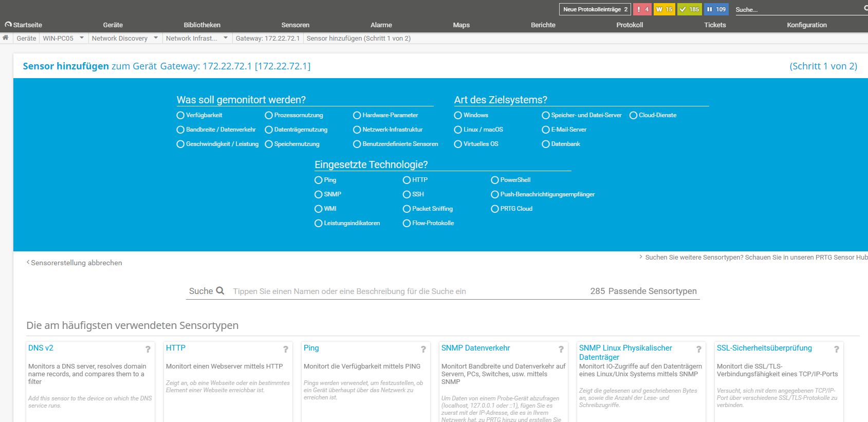Expand the Network Infrast... breadcrumb dropdown
Image resolution: width=868 pixels, height=422 pixels.
[226, 38]
